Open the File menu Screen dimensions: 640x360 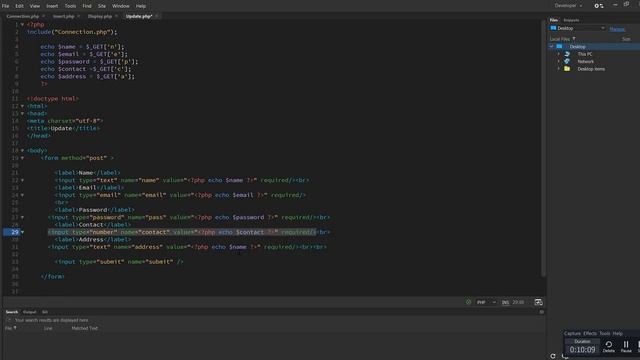5,6
